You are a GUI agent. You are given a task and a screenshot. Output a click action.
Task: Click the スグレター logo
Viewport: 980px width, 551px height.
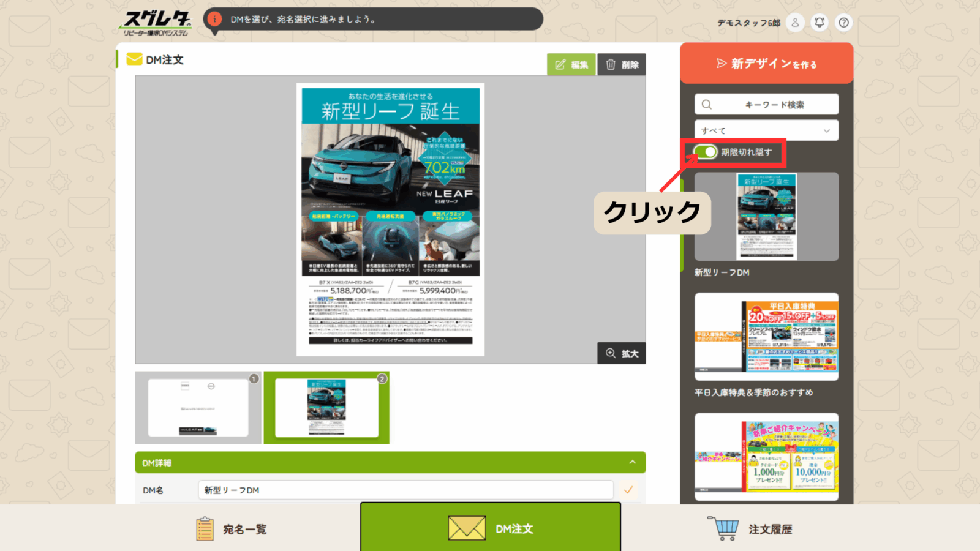coord(157,23)
